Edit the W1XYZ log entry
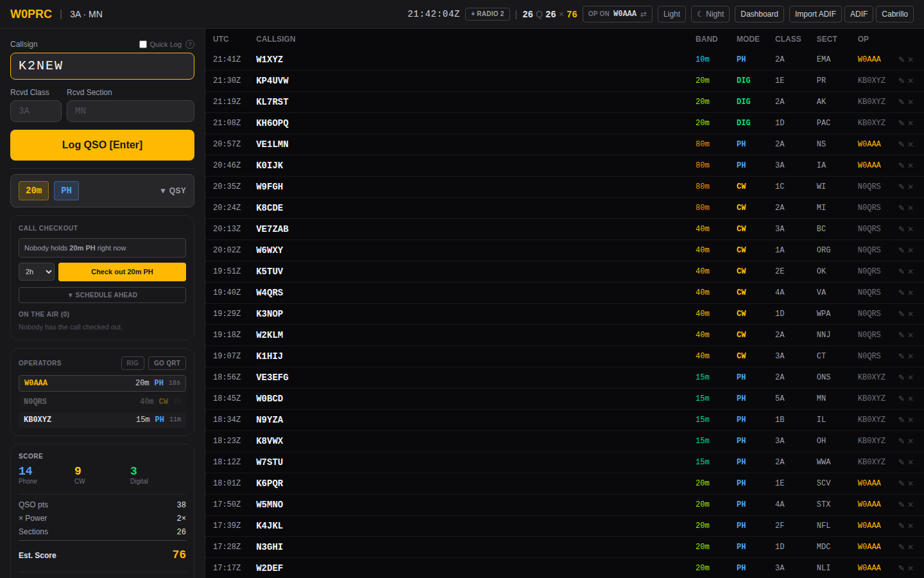924x578 pixels. [x=901, y=60]
